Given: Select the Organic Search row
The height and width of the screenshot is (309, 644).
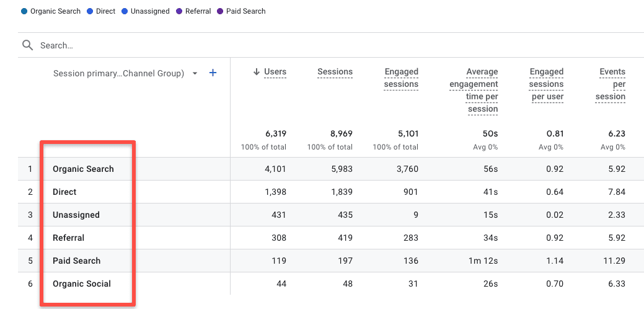Looking at the screenshot, I should 83,169.
